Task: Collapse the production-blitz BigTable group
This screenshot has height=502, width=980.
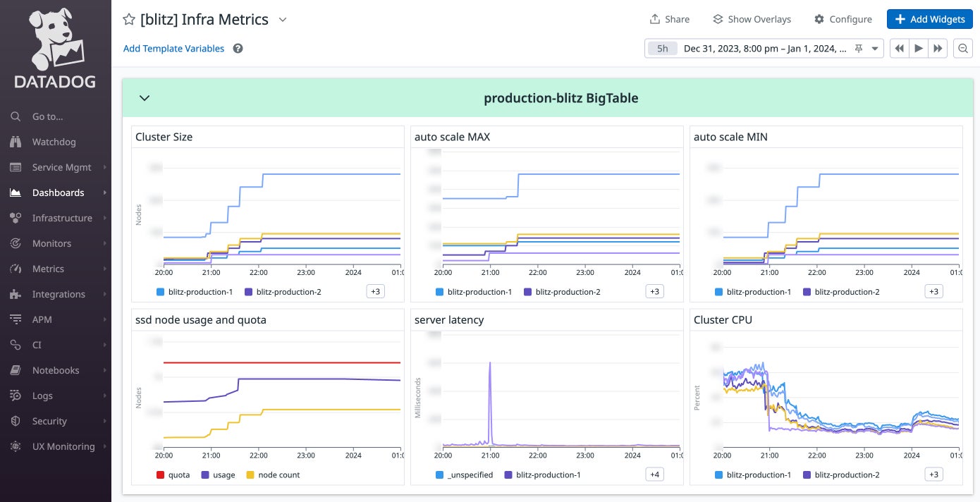Action: (x=145, y=98)
